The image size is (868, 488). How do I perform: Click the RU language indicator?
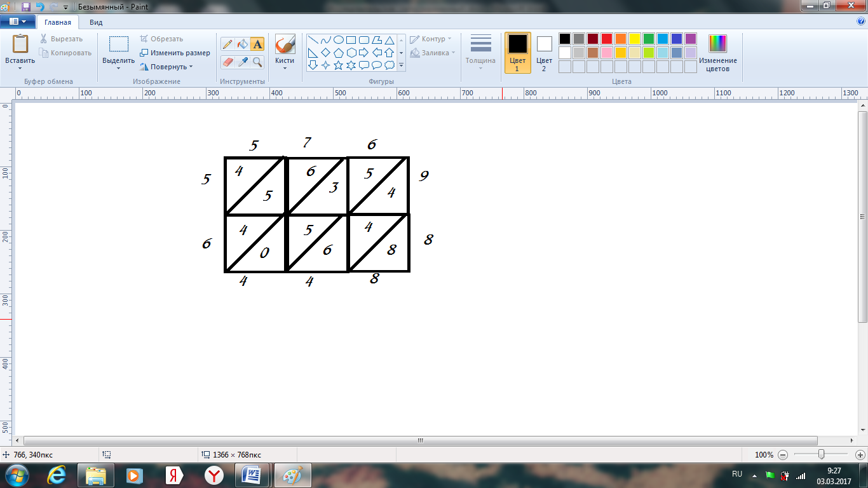pyautogui.click(x=737, y=474)
